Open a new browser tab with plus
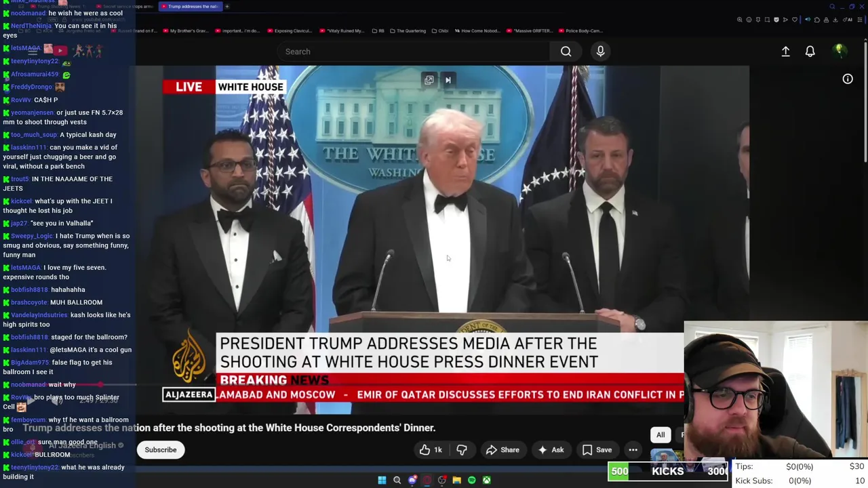The image size is (868, 488). [x=227, y=7]
